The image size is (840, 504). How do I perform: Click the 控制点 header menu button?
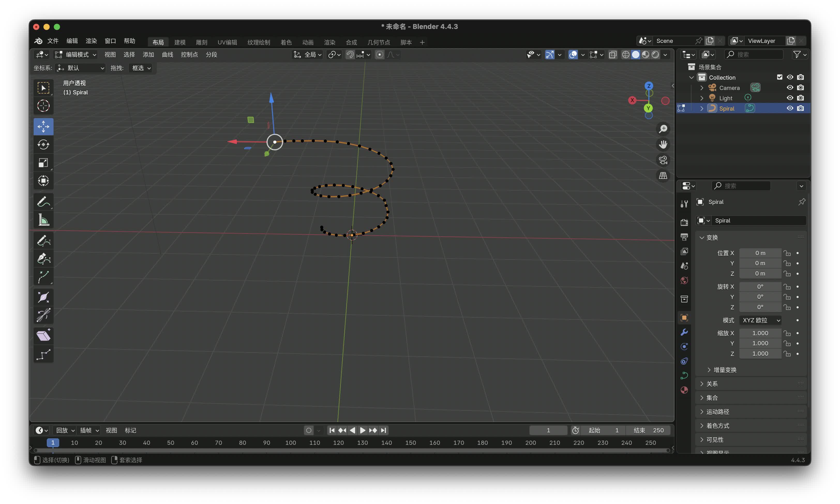click(189, 55)
